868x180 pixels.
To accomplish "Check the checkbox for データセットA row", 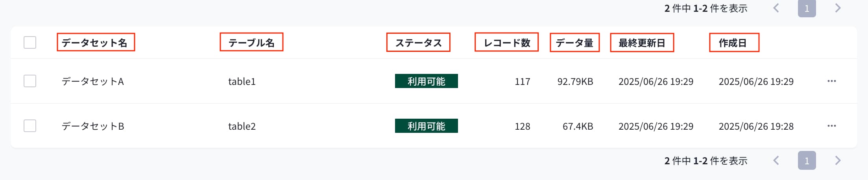I will [x=30, y=81].
